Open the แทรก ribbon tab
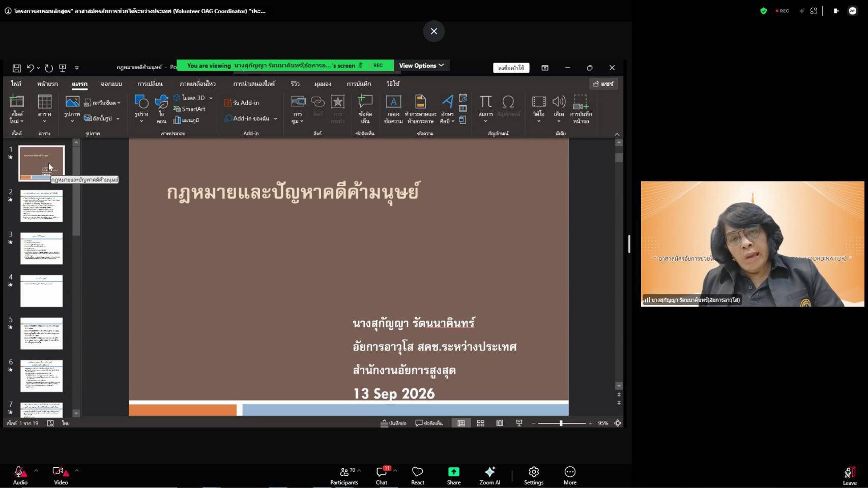868x488 pixels. click(79, 83)
